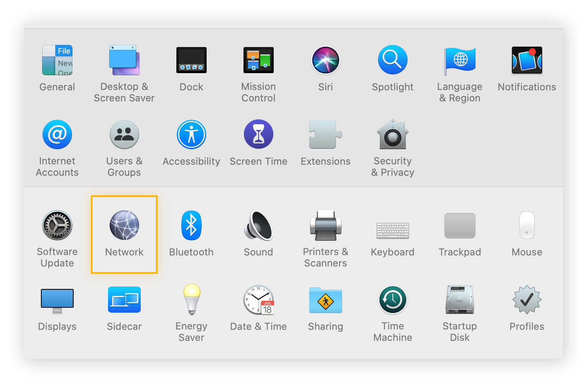This screenshot has width=588, height=385.
Task: Open Spotlight preferences
Action: (392, 60)
